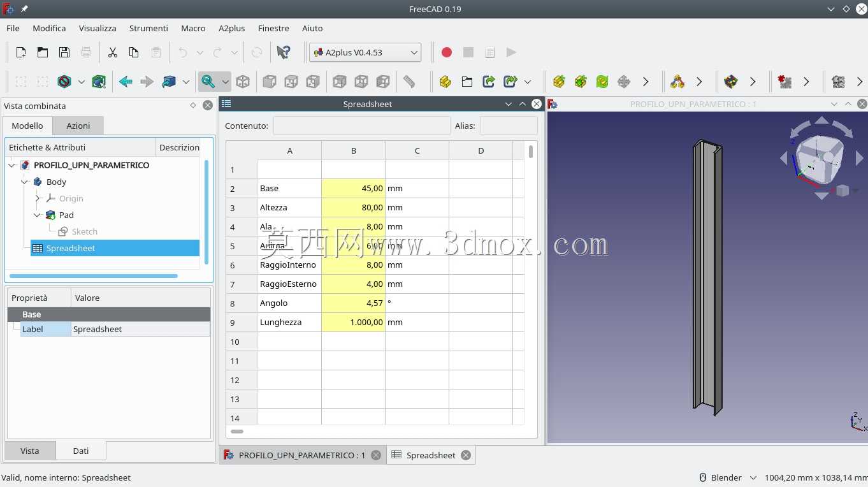Click the grey puzzle pieces toolbar icon

click(x=838, y=82)
